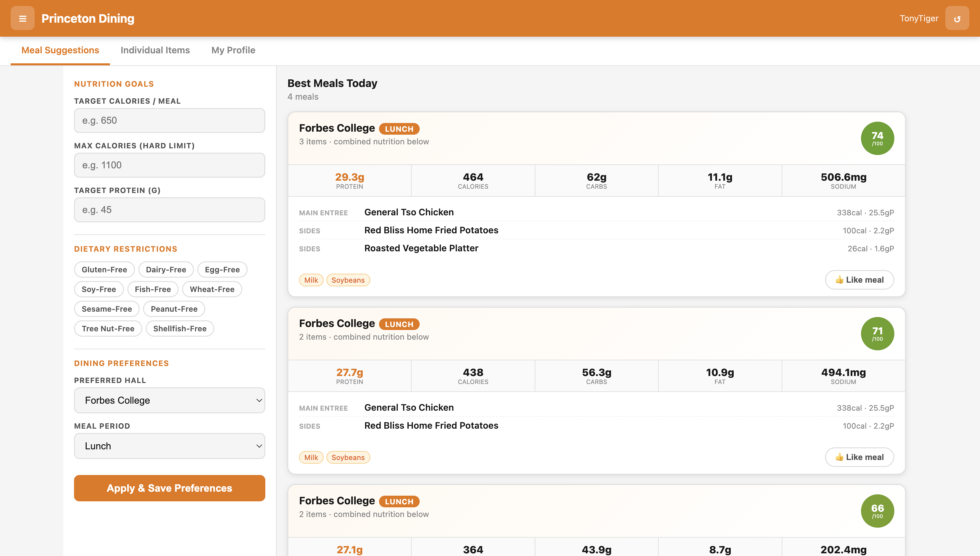The image size is (980, 556).
Task: Enable the Dairy-Free restriction
Action: (x=166, y=270)
